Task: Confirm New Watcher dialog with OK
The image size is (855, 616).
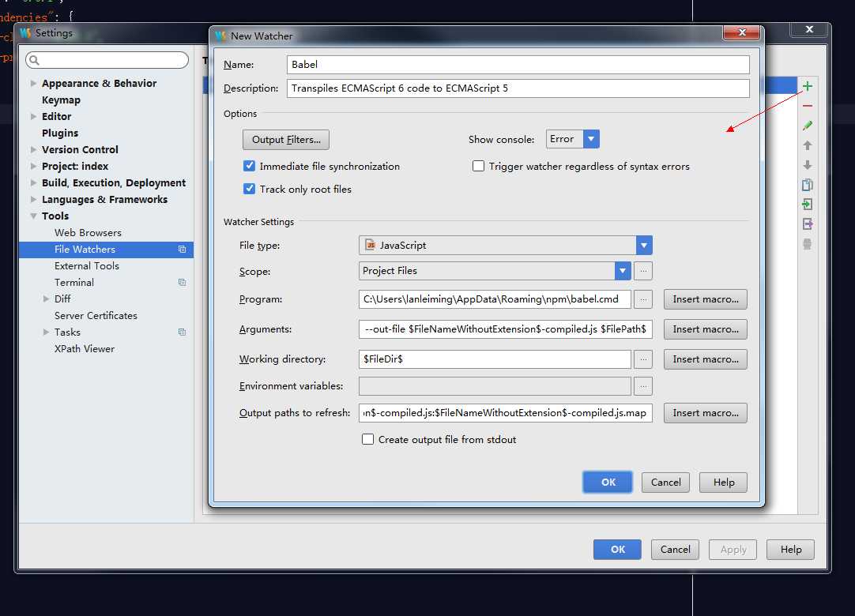Action: tap(608, 483)
